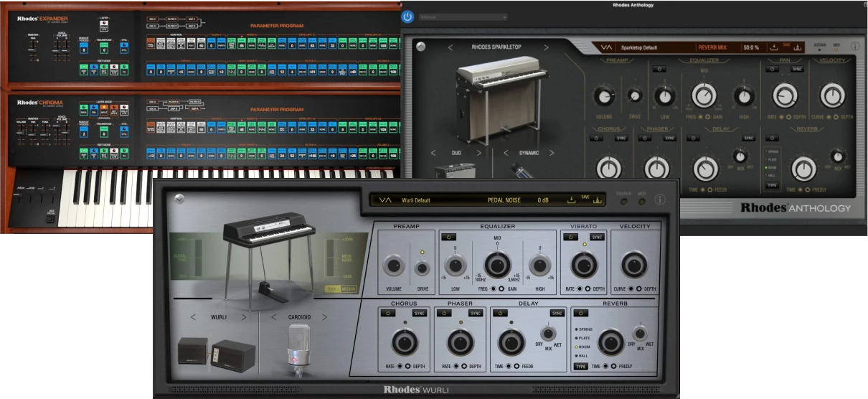Enable Vibrato SYNC in Wurli
The image size is (868, 399).
pos(597,237)
